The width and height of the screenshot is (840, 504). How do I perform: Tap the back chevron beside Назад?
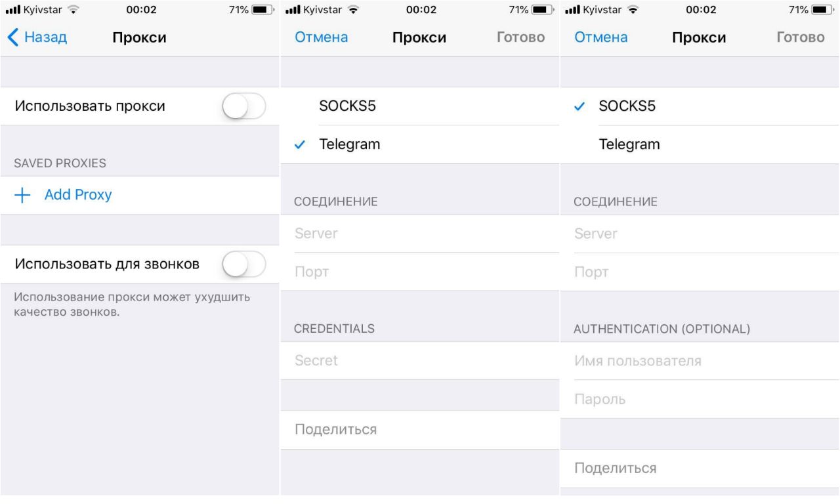click(13, 37)
